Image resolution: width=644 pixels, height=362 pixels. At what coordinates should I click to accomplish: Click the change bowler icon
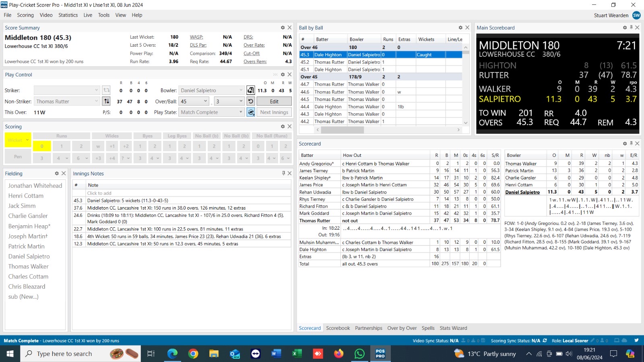pyautogui.click(x=250, y=90)
